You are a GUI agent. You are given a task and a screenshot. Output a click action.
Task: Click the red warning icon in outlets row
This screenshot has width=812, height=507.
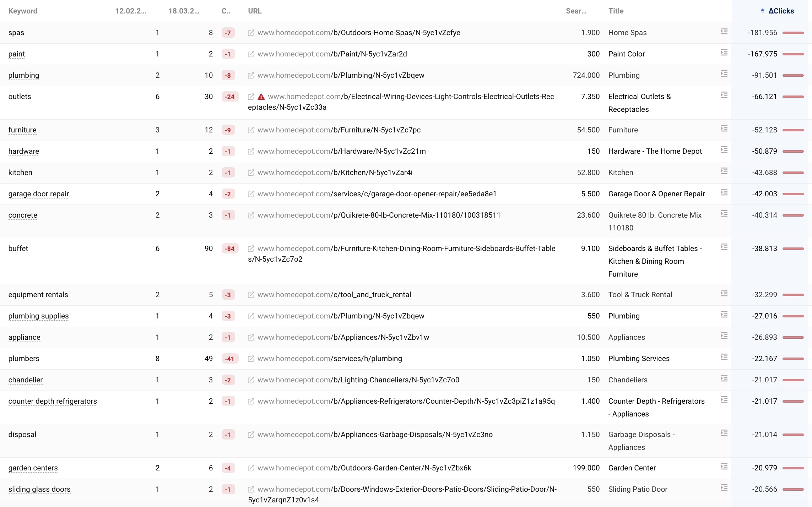[261, 97]
